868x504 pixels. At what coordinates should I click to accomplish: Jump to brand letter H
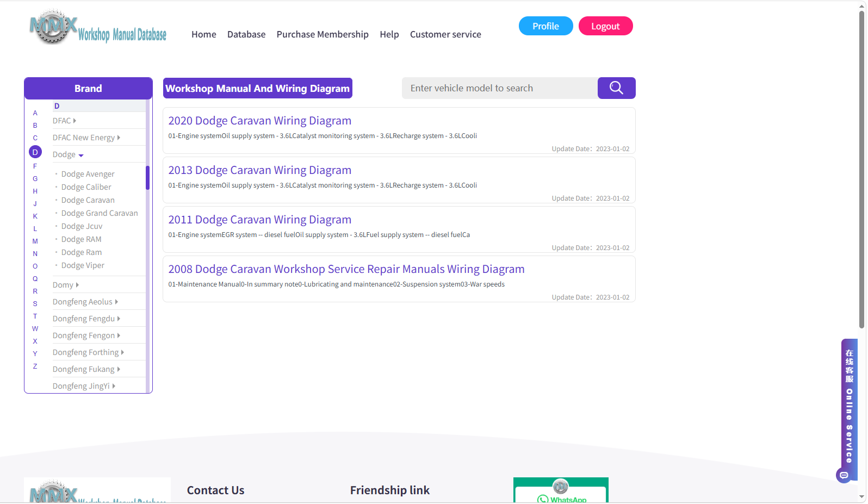pyautogui.click(x=35, y=191)
